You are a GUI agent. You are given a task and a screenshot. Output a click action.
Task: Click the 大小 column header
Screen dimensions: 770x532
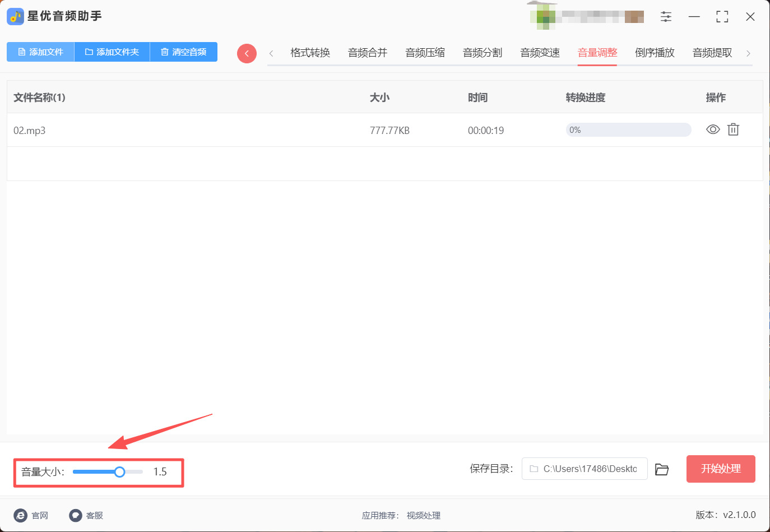(379, 98)
